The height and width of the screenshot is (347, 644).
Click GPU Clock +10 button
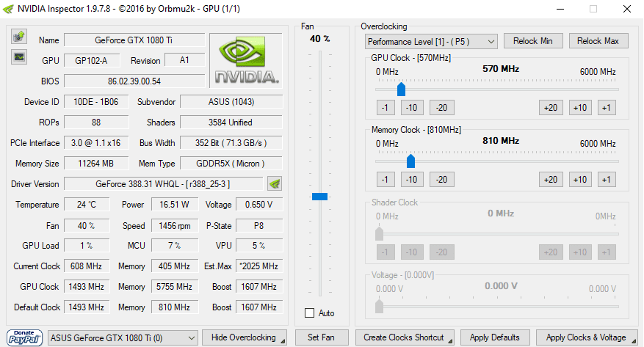coord(580,108)
